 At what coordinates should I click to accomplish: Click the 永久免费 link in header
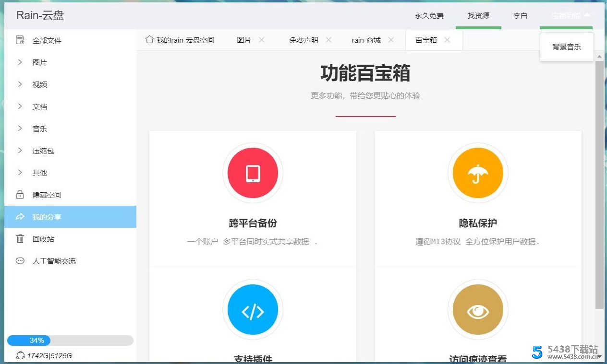(x=429, y=15)
